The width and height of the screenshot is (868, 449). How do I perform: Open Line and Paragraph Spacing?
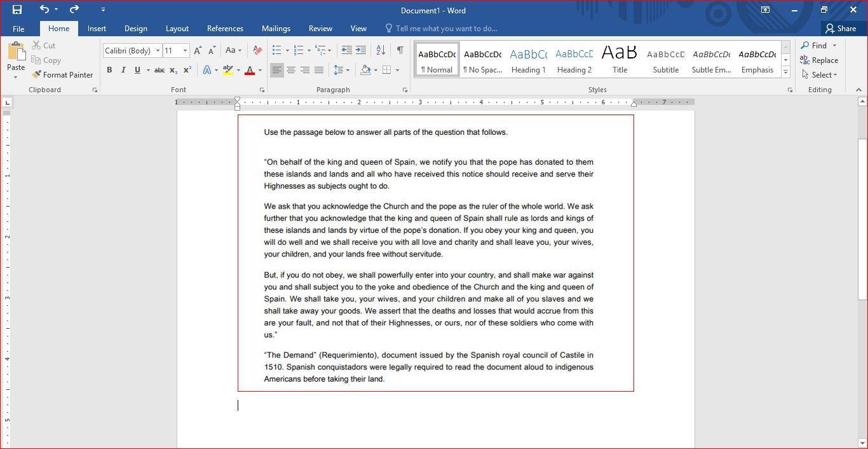pyautogui.click(x=342, y=70)
